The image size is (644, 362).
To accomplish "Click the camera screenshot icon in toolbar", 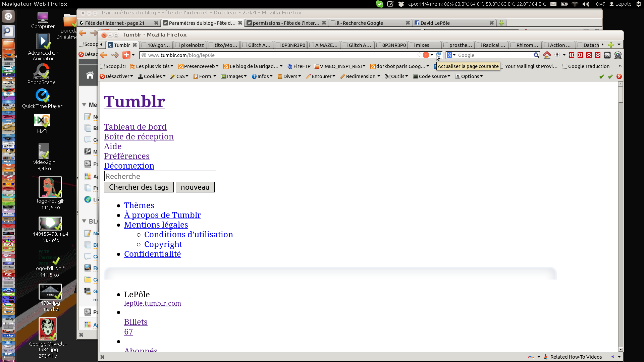I will (x=607, y=55).
